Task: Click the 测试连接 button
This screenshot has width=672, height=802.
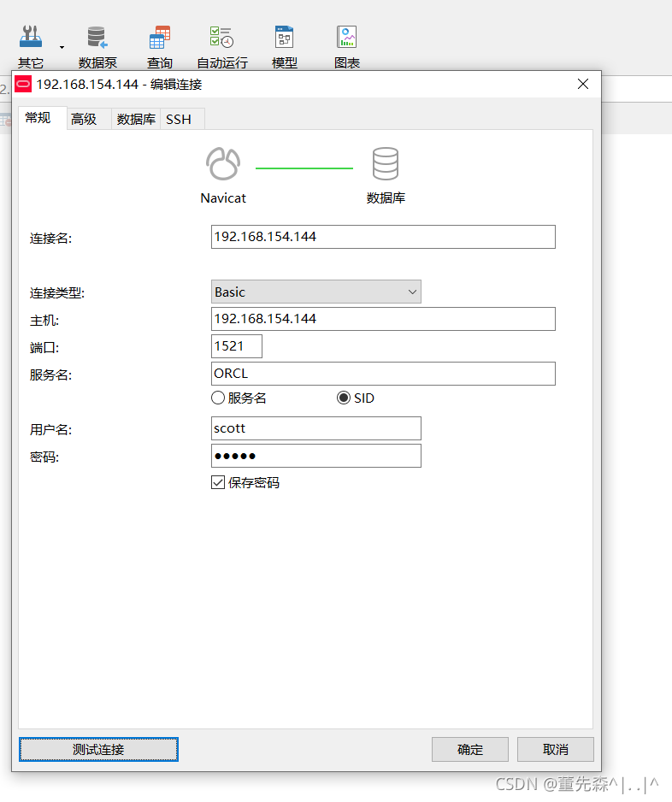Action: pyautogui.click(x=98, y=749)
